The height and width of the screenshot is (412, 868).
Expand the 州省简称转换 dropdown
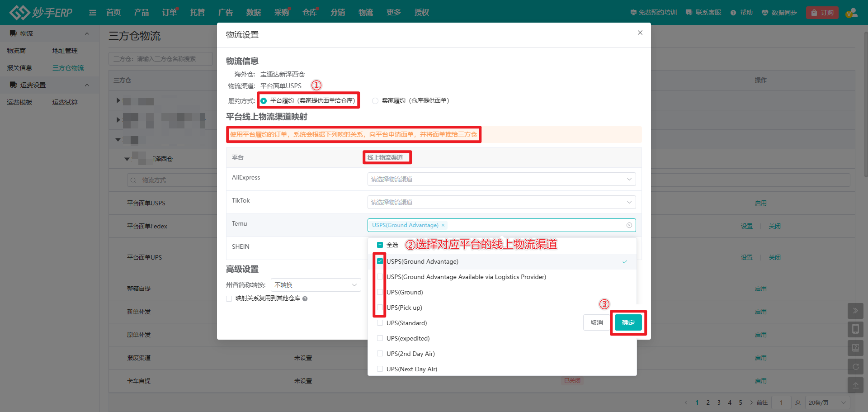pyautogui.click(x=316, y=285)
